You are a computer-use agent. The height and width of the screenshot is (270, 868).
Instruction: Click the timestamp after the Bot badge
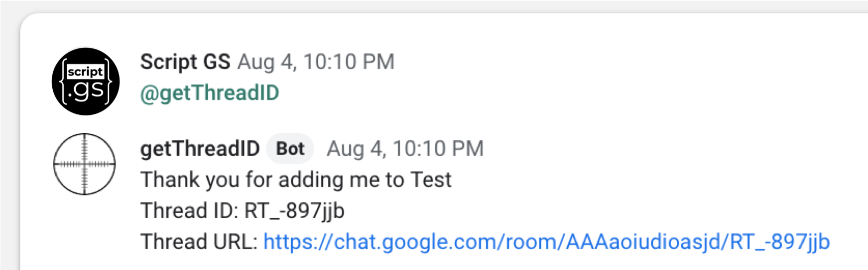tap(405, 149)
